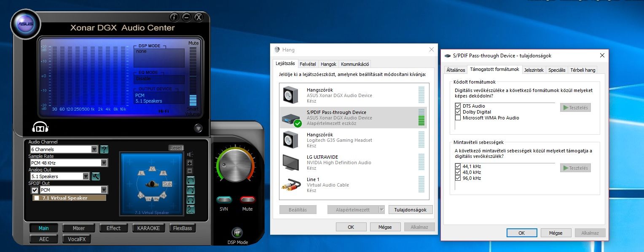Check Microsoft WMA Pro Audio
This screenshot has width=644, height=252.
pos(458,118)
